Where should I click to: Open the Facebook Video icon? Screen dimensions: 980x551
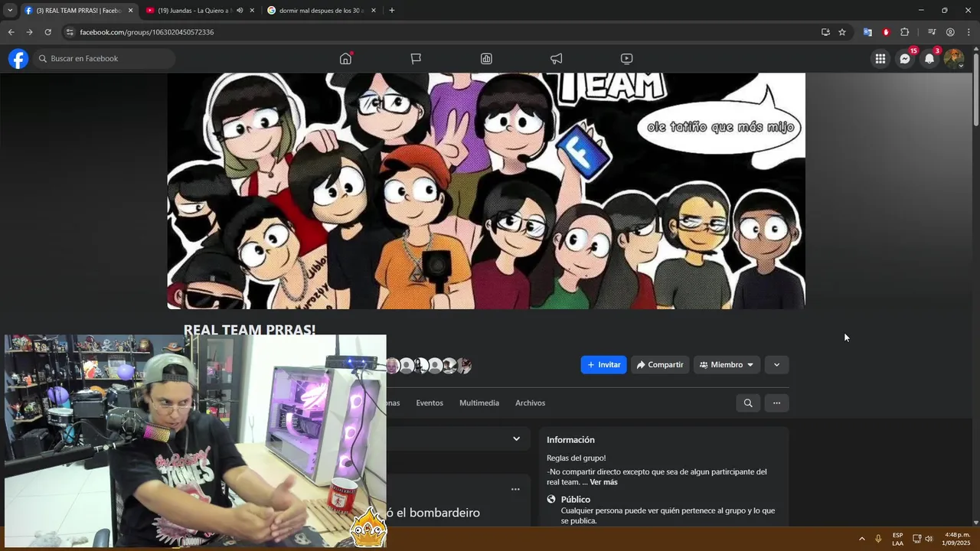626,59
